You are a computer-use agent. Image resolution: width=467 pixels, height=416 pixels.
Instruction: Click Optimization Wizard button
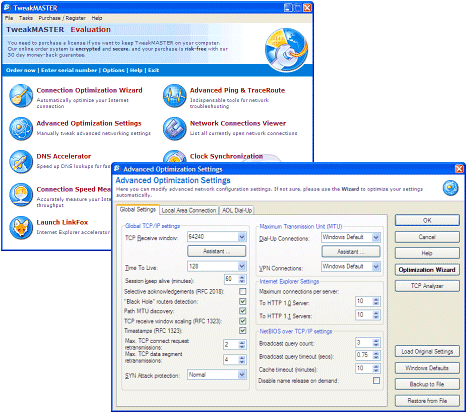[x=427, y=270]
